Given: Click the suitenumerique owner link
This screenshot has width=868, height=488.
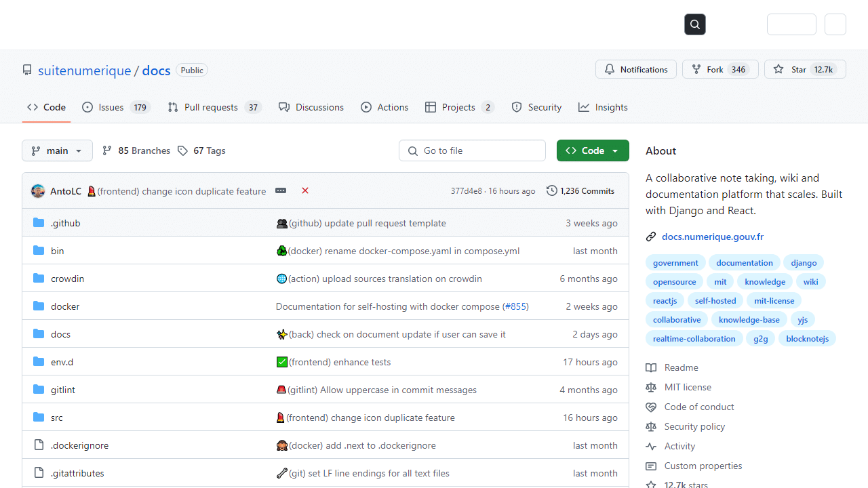Looking at the screenshot, I should tap(85, 70).
